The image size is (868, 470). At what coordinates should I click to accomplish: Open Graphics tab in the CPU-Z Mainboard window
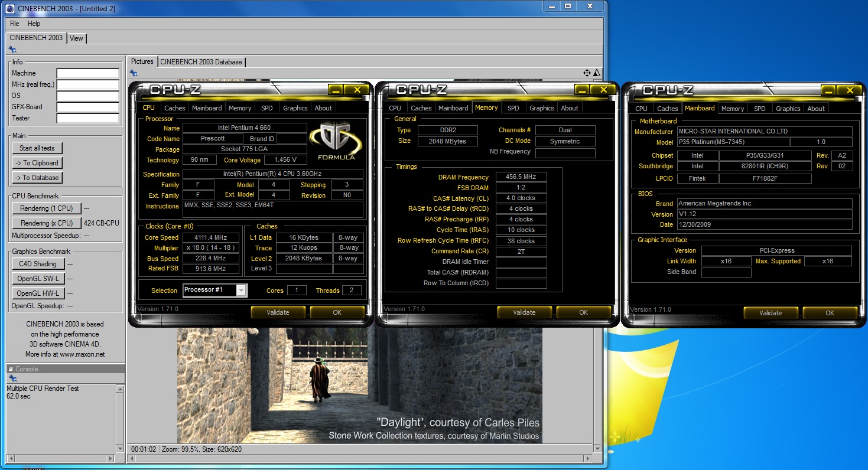tap(788, 109)
